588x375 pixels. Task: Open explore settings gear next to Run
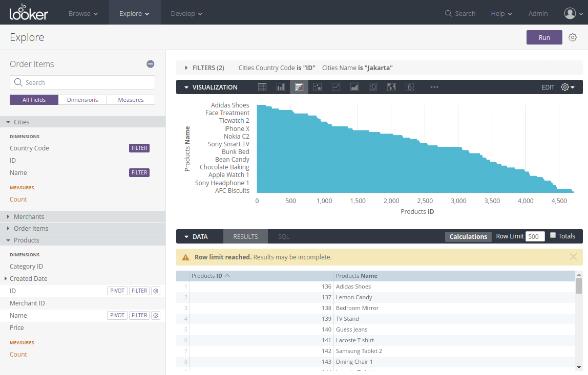(573, 37)
